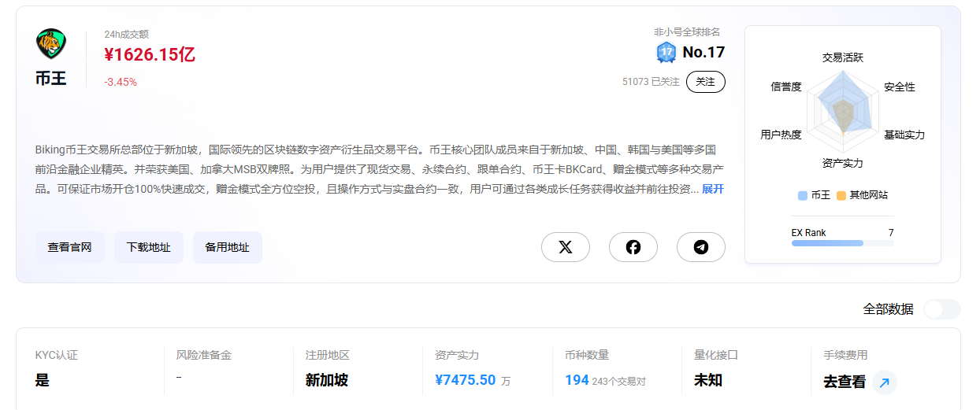Click the 下载地址 button

[149, 247]
